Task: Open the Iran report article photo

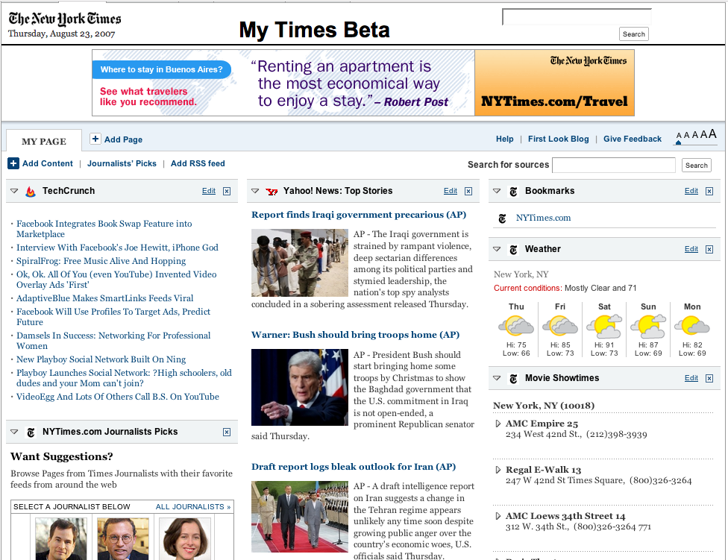Action: [x=299, y=517]
